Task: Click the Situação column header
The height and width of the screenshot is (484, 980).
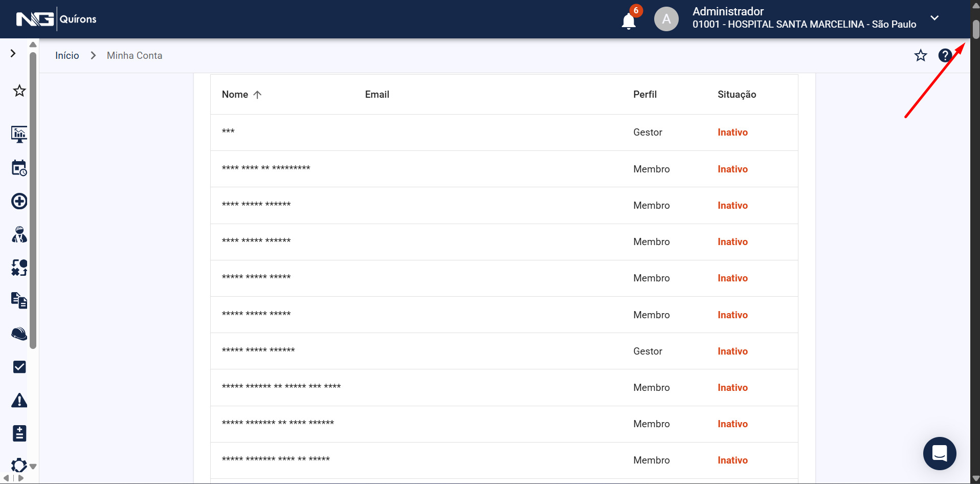Action: click(737, 95)
